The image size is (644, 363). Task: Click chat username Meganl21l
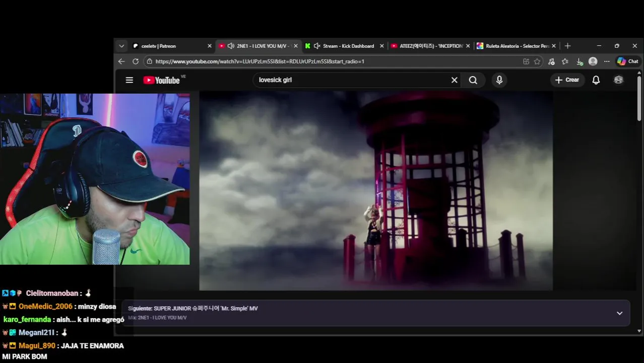(36, 333)
